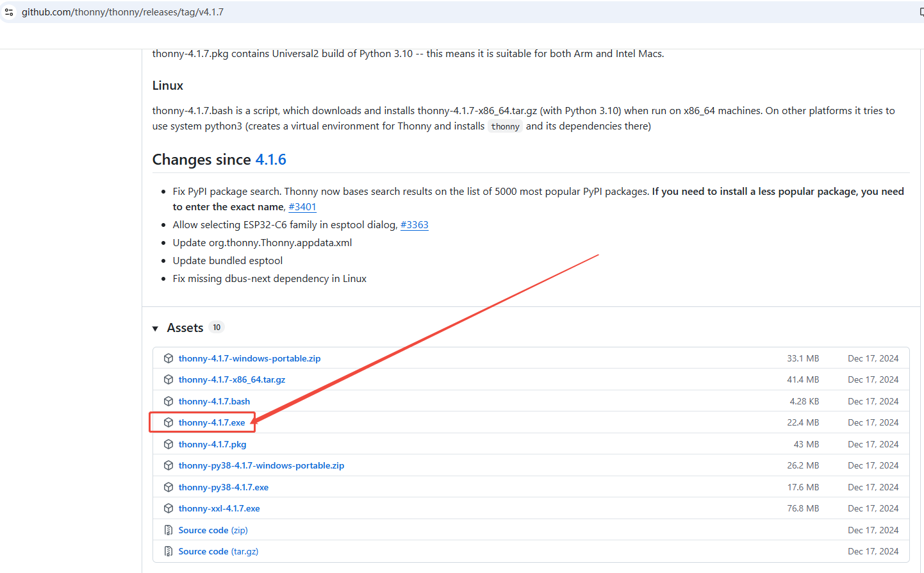Download the thonny-4.1.7.bash script

pos(214,401)
